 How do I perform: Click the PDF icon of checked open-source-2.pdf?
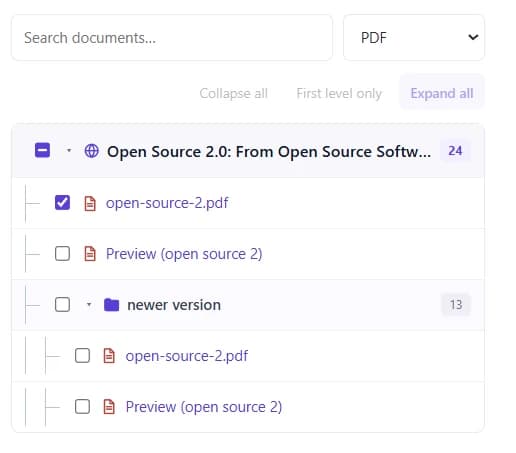(x=90, y=203)
